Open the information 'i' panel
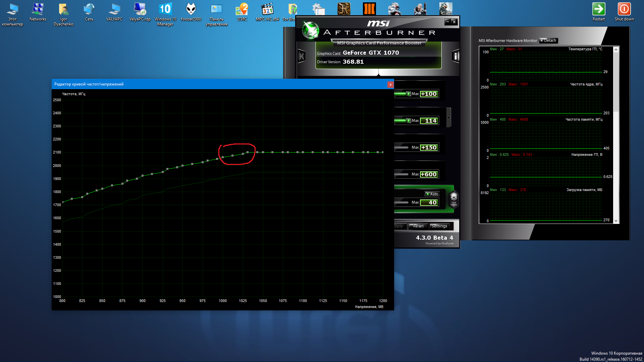The image size is (644, 362). (x=455, y=56)
